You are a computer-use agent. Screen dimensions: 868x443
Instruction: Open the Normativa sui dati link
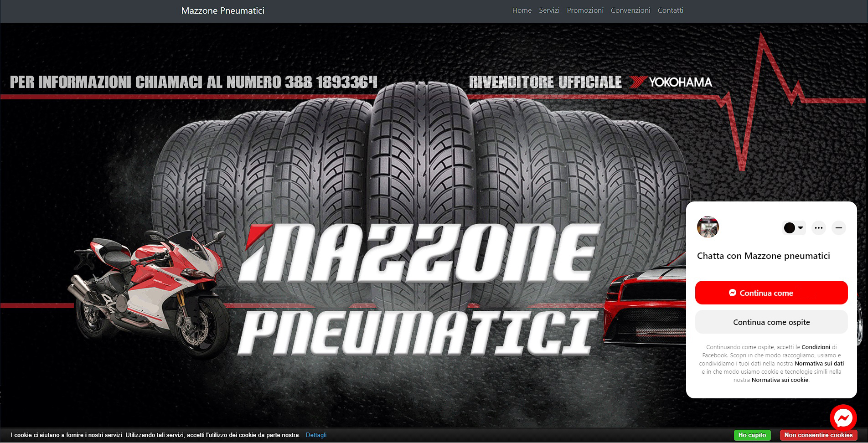pos(819,364)
